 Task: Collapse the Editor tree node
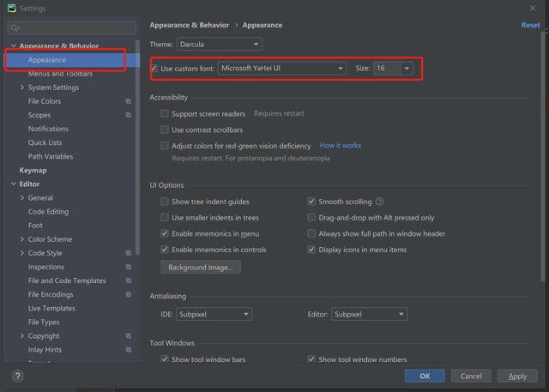pyautogui.click(x=14, y=184)
